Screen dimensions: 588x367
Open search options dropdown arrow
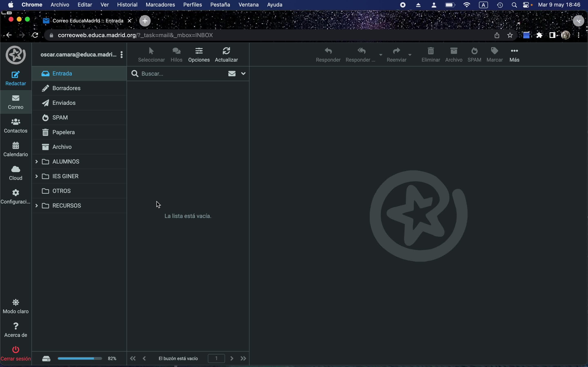[243, 74]
